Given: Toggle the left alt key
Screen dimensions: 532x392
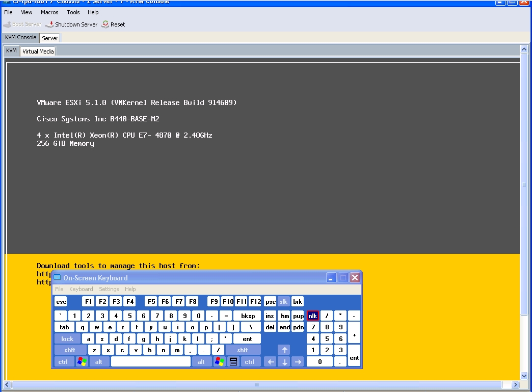Looking at the screenshot, I should pyautogui.click(x=99, y=362).
